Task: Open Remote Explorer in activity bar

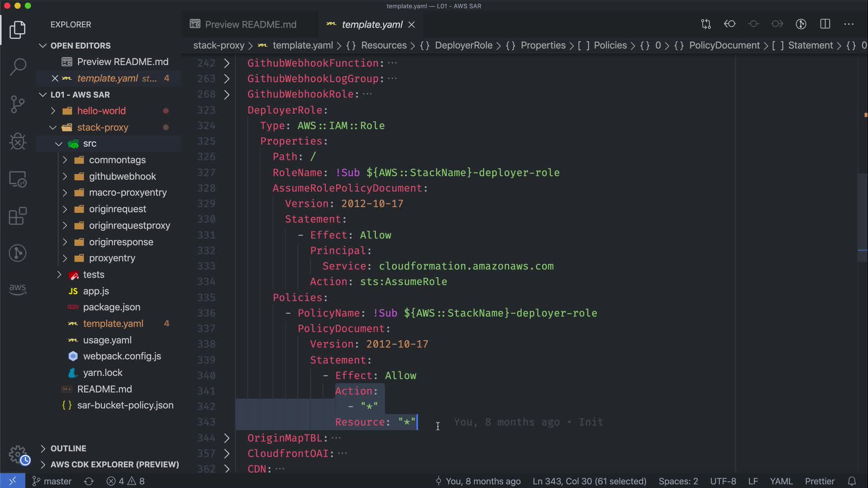Action: pos(18,179)
